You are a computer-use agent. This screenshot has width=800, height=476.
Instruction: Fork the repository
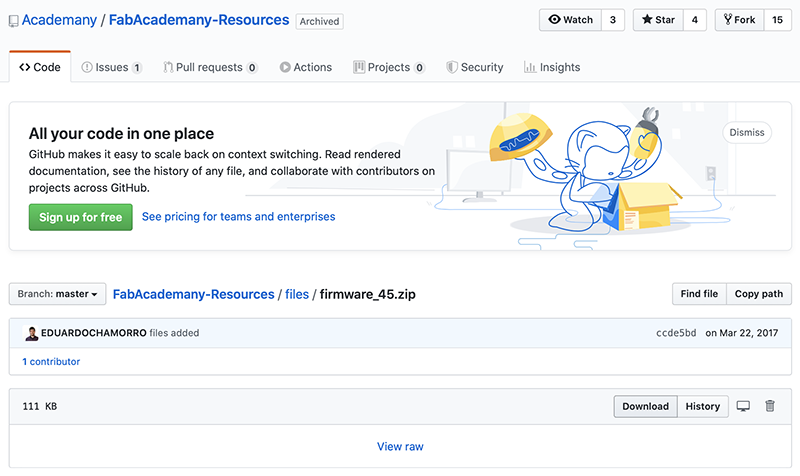click(x=739, y=20)
